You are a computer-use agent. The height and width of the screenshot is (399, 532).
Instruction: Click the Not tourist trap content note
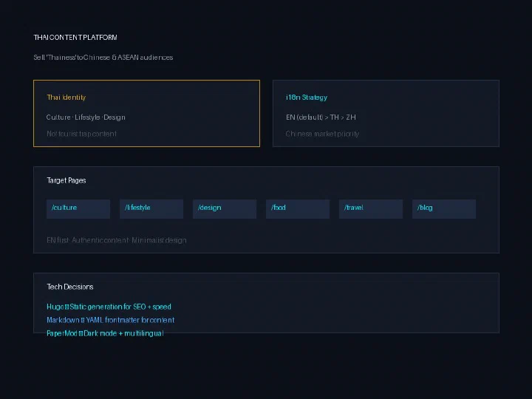click(81, 134)
